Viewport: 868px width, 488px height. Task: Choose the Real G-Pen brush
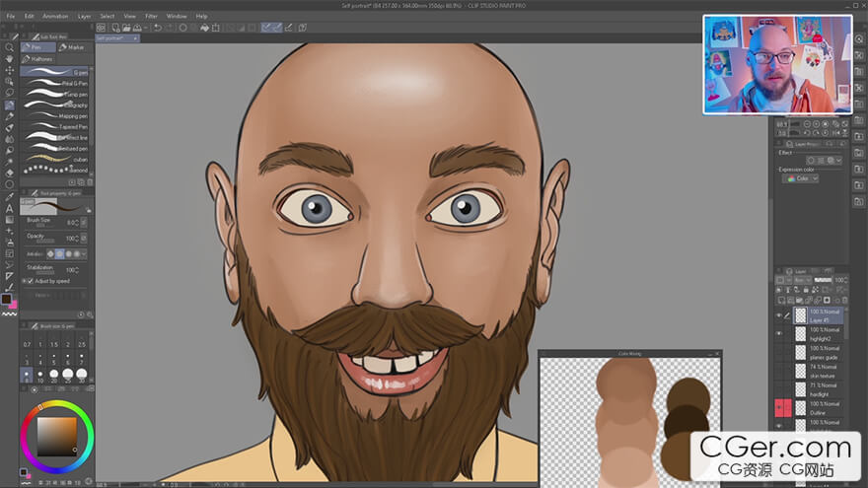click(55, 83)
